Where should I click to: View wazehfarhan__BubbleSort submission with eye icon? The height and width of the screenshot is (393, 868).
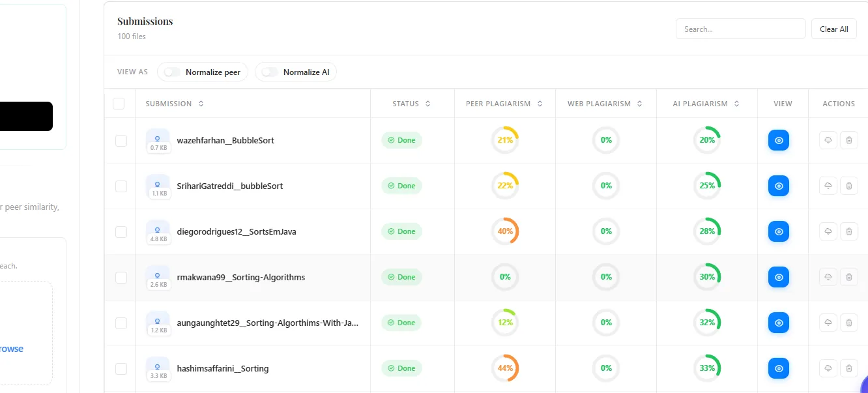click(x=778, y=140)
